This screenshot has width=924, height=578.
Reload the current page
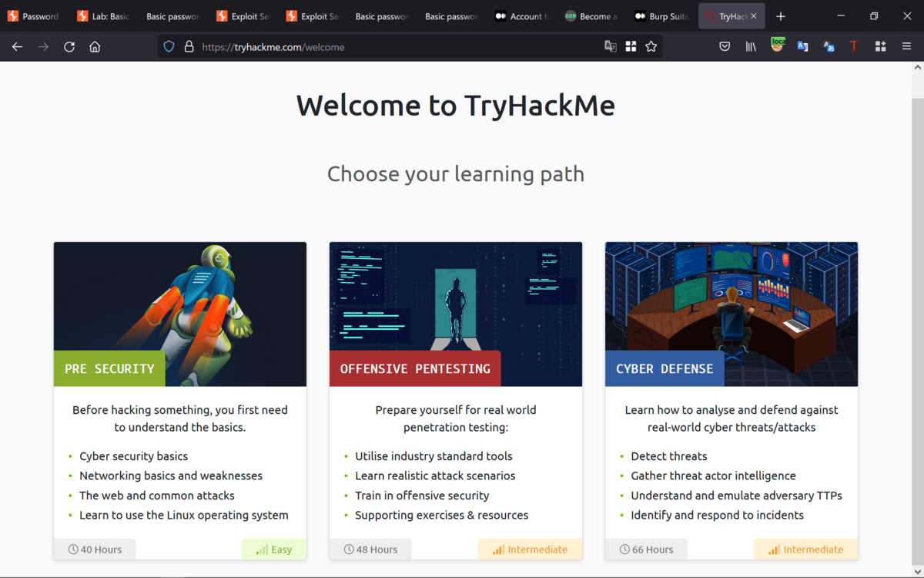click(x=69, y=47)
